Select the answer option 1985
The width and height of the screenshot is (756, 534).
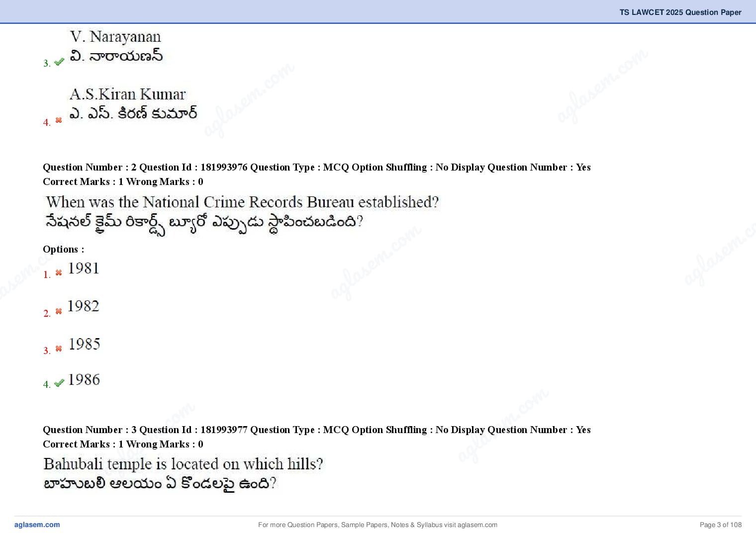(x=84, y=344)
